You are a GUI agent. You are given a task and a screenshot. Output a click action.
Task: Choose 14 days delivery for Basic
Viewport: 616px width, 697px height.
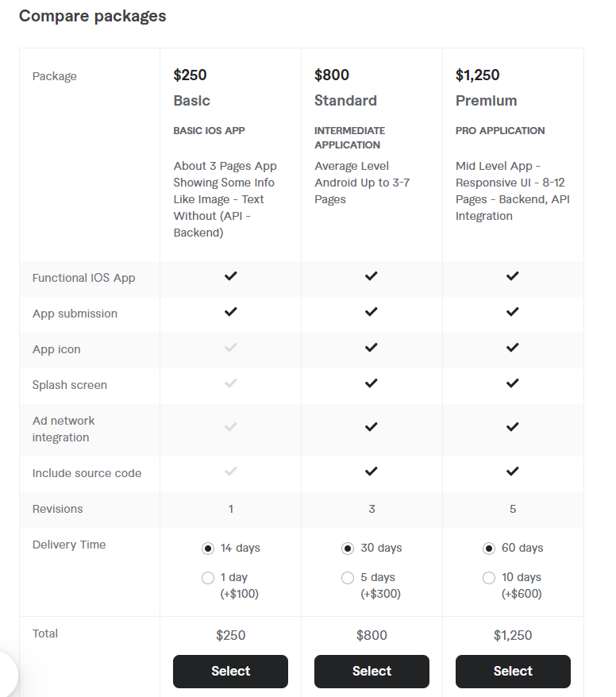(x=207, y=549)
